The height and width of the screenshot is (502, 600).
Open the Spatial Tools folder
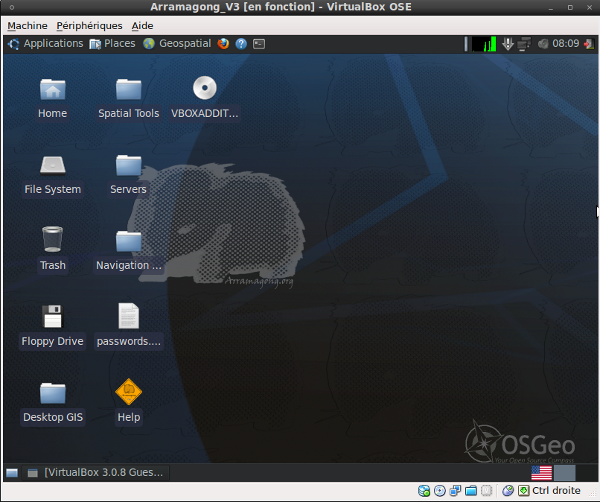tap(128, 89)
